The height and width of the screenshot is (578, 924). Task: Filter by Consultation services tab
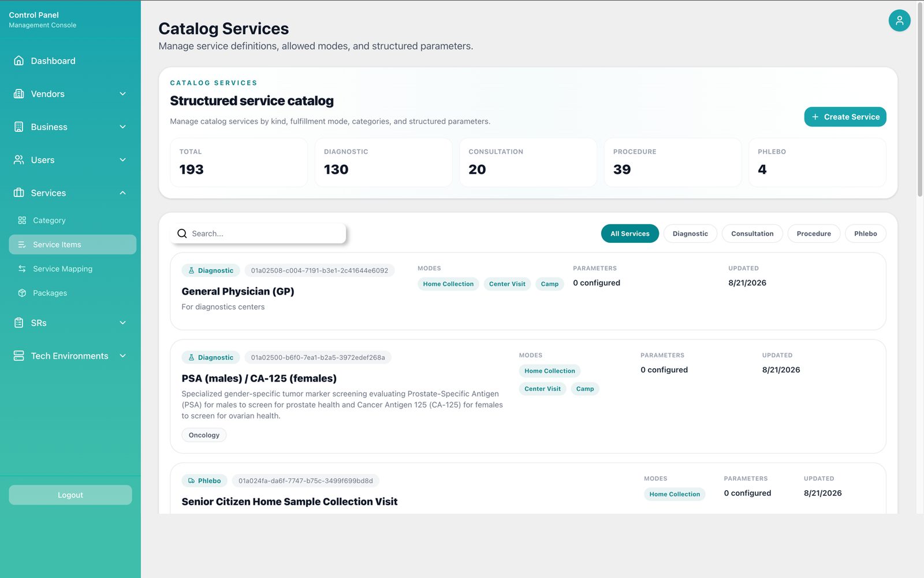click(x=752, y=234)
